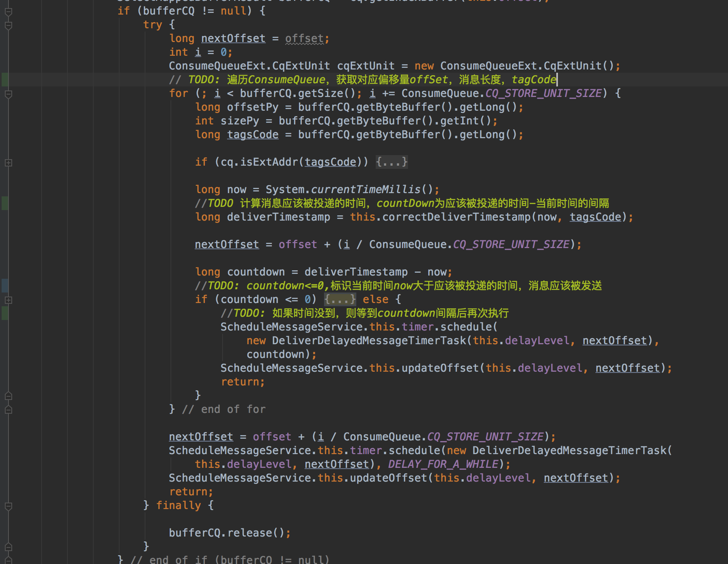Click the "0" literal in "int i = 0"

click(223, 52)
